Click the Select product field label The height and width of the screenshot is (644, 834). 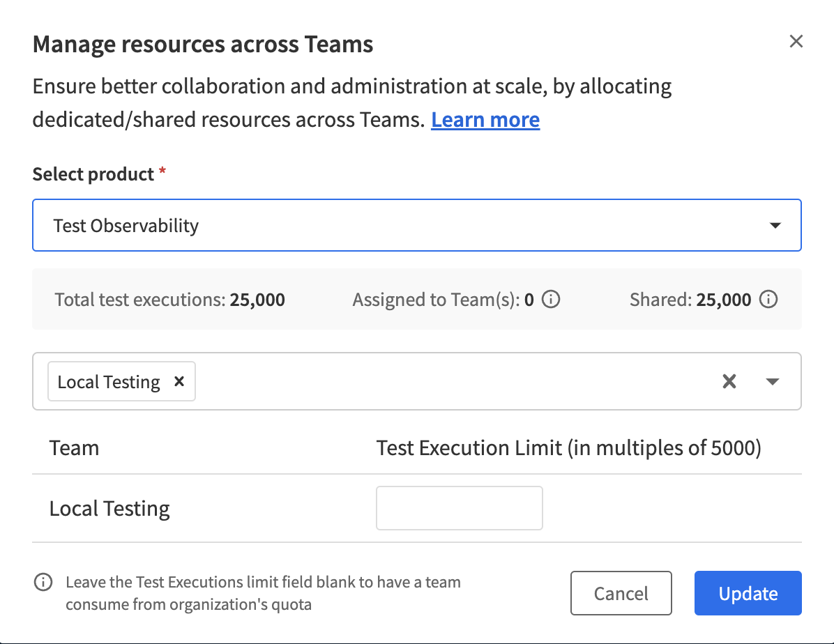click(93, 174)
